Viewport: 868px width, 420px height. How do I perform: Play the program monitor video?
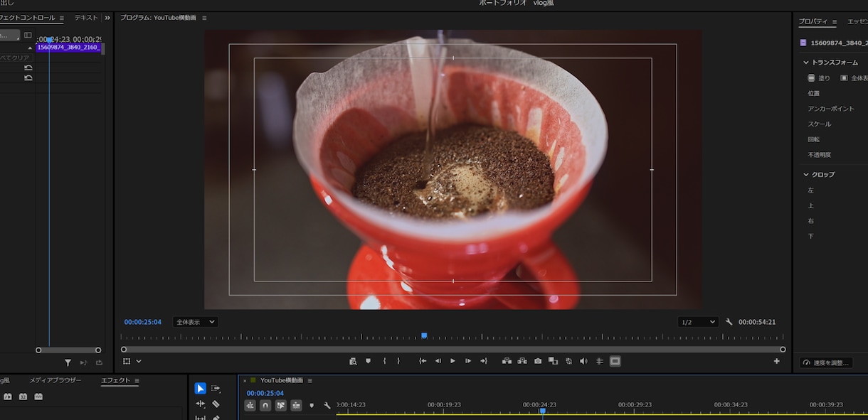(452, 361)
